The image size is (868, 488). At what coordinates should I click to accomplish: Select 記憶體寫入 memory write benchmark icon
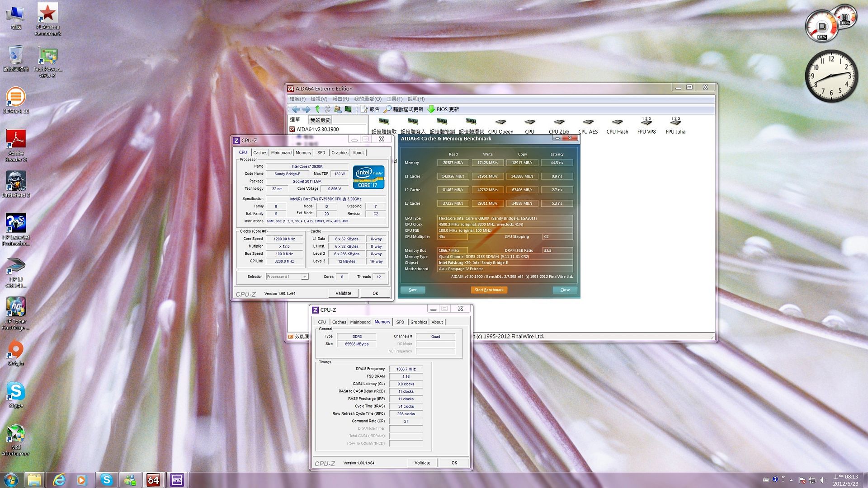pos(413,126)
